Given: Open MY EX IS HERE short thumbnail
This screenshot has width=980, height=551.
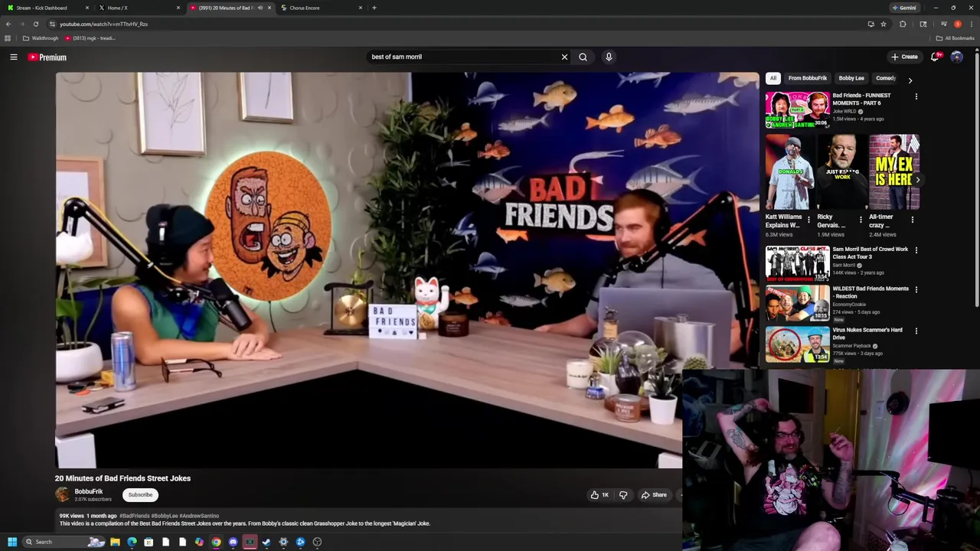Looking at the screenshot, I should tap(894, 173).
